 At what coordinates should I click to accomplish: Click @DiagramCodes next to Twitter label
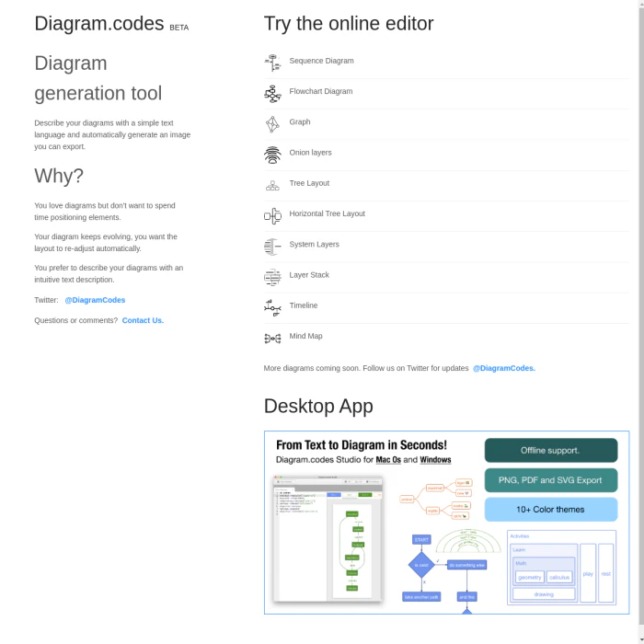[x=95, y=300]
